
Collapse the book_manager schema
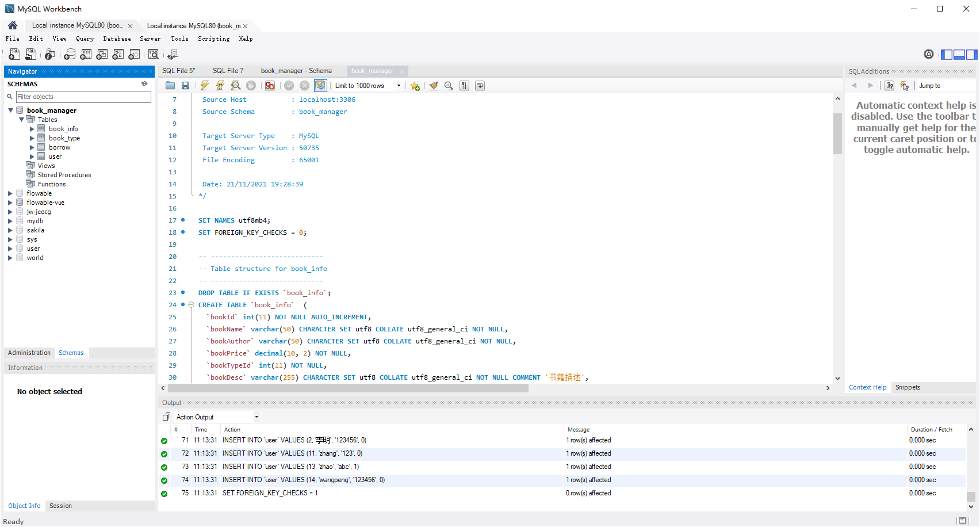(x=10, y=110)
